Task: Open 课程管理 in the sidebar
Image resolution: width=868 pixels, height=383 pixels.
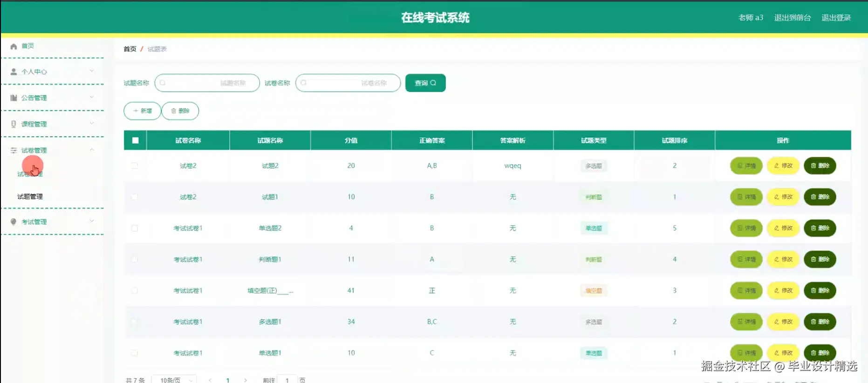Action: coord(34,124)
